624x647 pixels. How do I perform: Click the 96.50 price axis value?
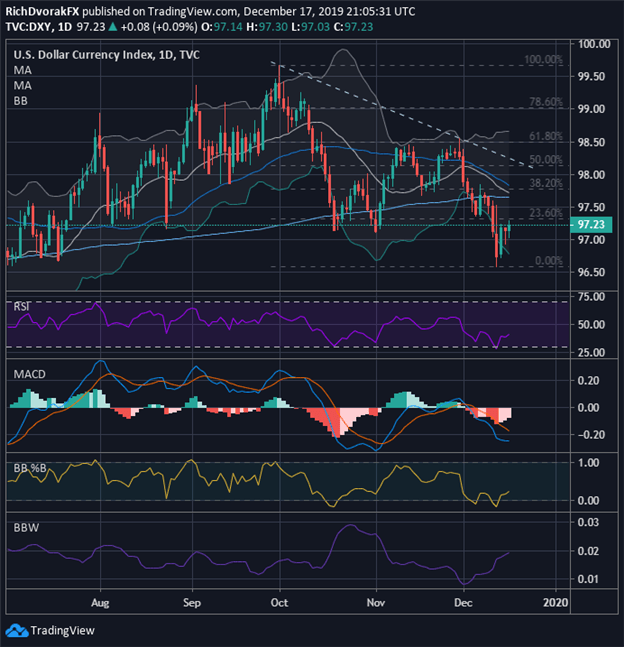click(x=591, y=273)
